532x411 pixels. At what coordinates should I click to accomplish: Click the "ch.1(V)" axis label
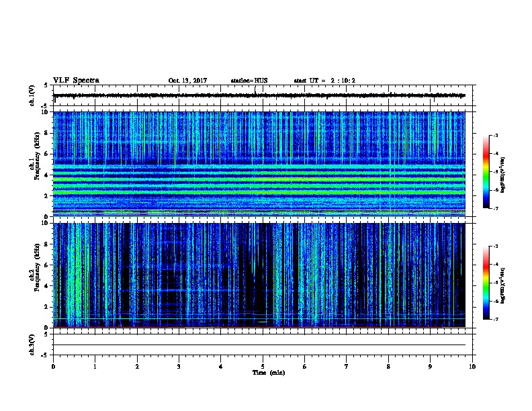click(32, 95)
